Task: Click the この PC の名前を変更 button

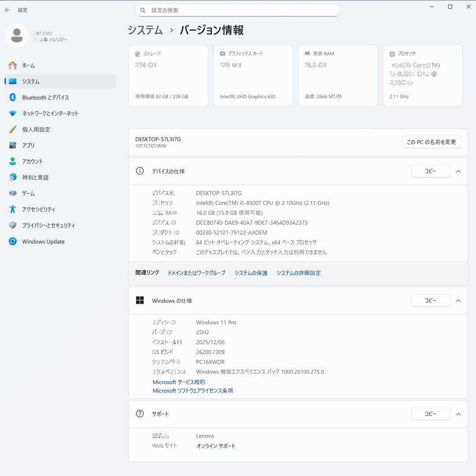Action: coord(431,142)
